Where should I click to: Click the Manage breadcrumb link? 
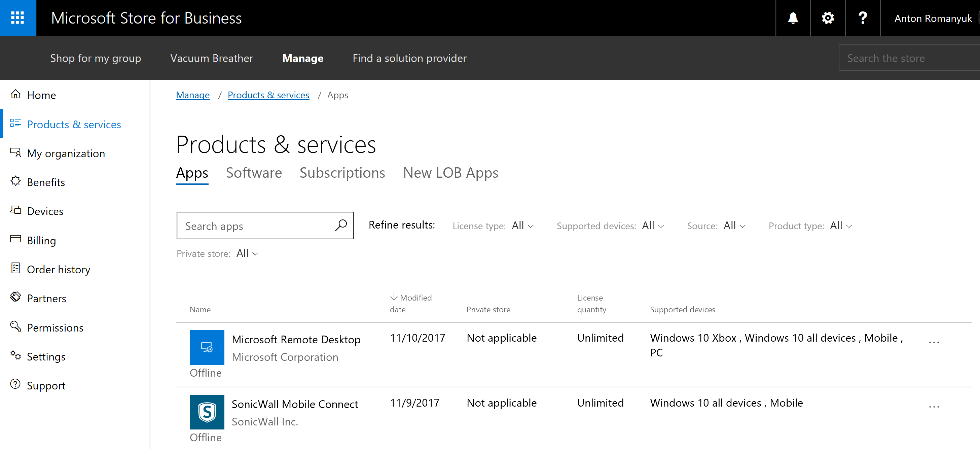click(193, 95)
